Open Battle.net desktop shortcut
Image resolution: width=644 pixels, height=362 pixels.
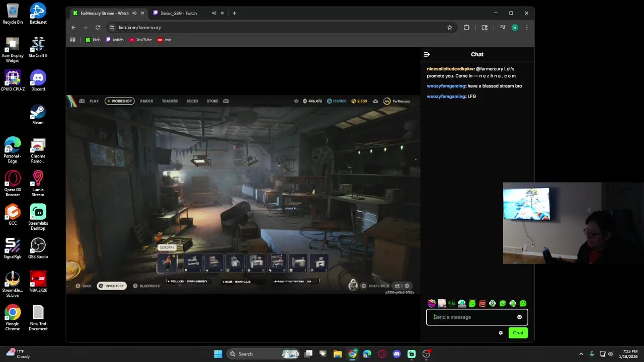pyautogui.click(x=38, y=14)
